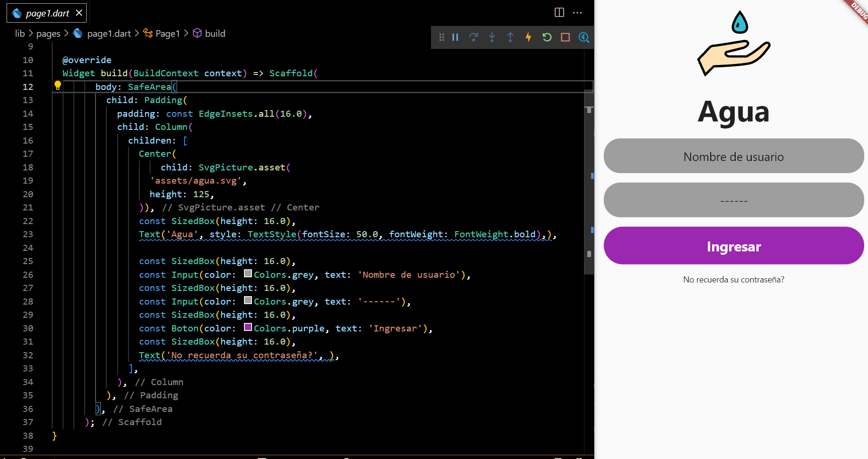
Task: Step Over the current line in debugger
Action: coord(474,37)
